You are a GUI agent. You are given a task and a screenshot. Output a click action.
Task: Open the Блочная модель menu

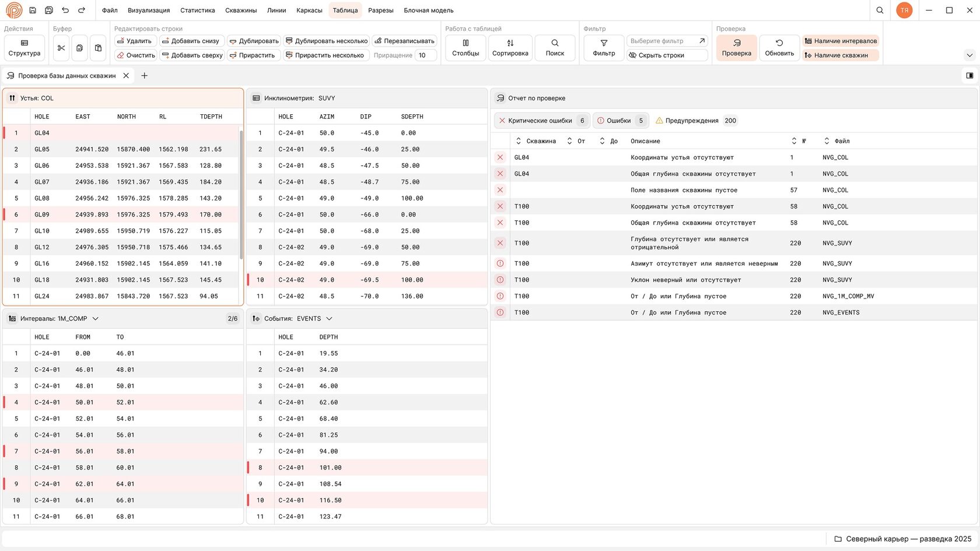point(429,10)
